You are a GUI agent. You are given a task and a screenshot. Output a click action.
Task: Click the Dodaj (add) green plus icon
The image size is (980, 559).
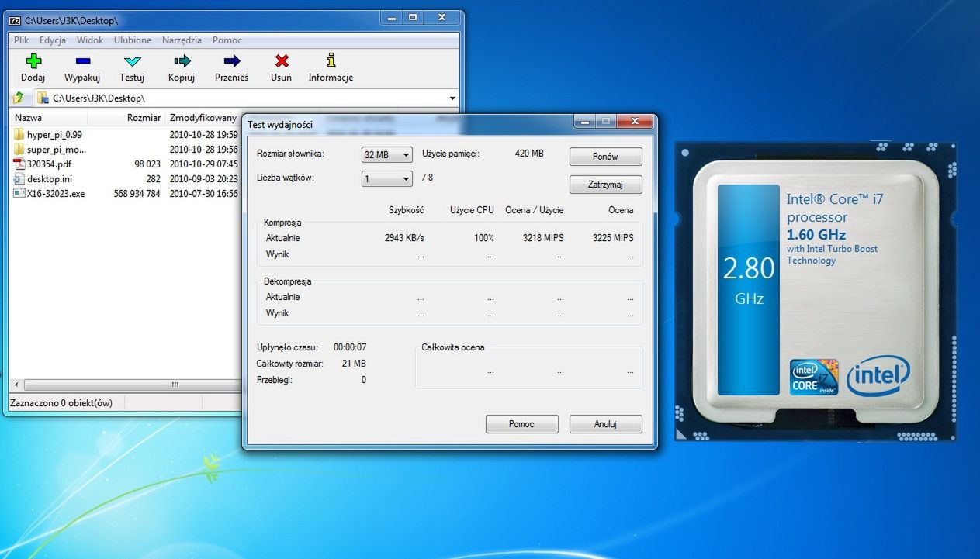click(33, 60)
